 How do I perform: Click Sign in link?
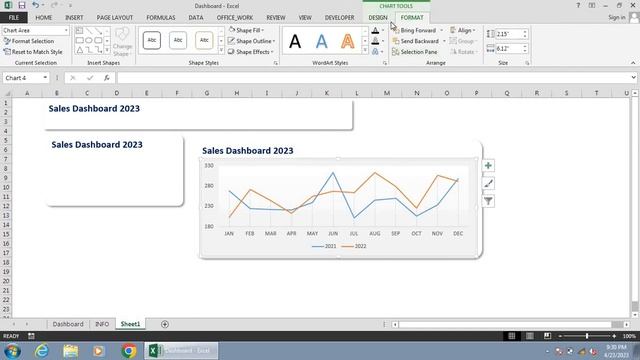click(x=616, y=18)
